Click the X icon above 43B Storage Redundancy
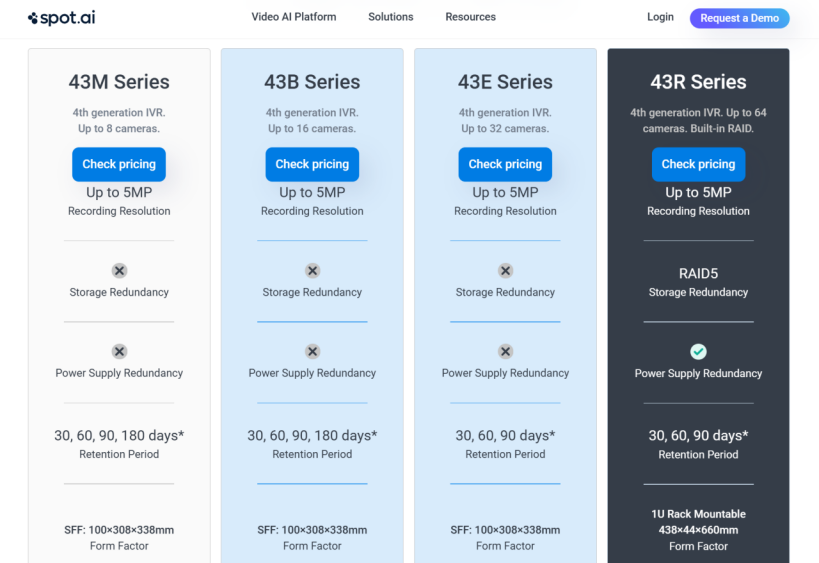 click(x=312, y=271)
